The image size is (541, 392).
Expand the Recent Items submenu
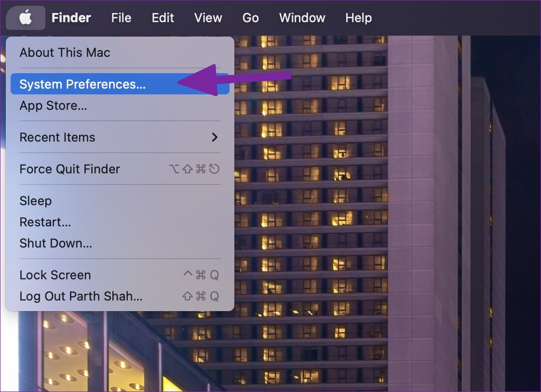(120, 137)
